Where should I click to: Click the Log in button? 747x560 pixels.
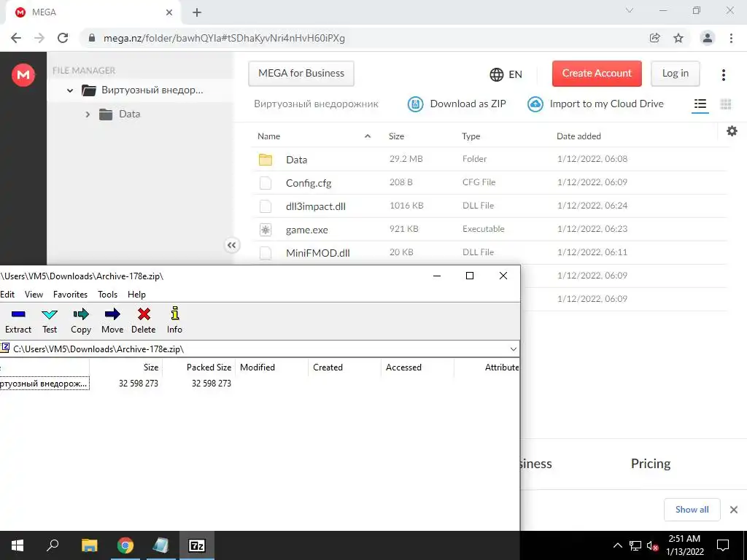(x=675, y=74)
